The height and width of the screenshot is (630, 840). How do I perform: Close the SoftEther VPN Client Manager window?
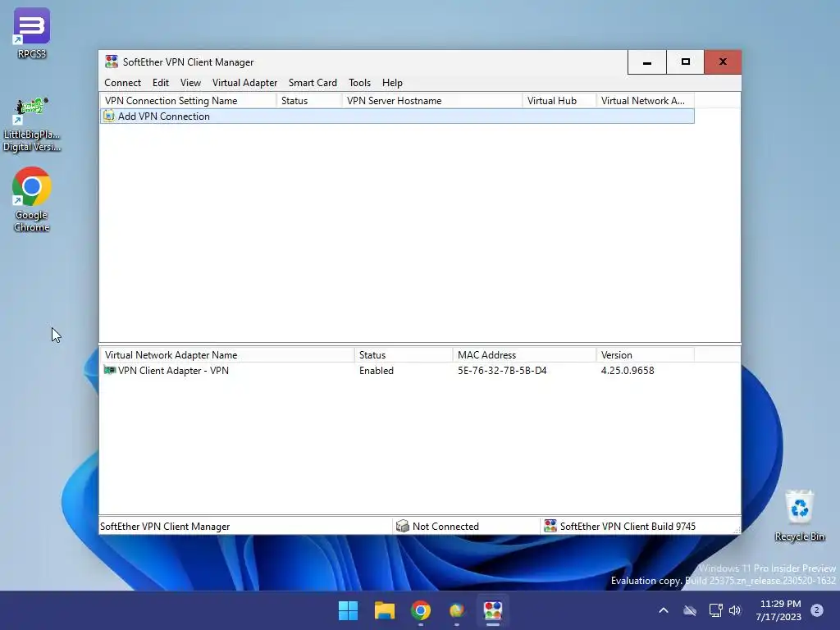[x=723, y=62]
